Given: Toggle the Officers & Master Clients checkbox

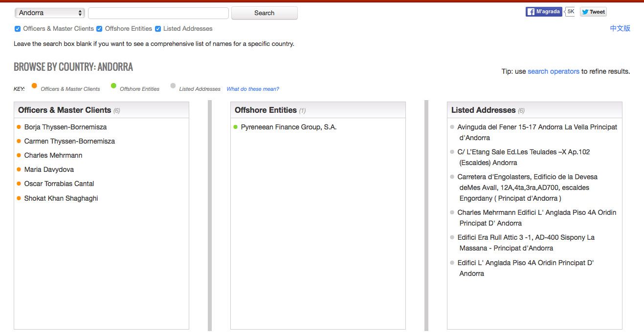Looking at the screenshot, I should [x=18, y=29].
